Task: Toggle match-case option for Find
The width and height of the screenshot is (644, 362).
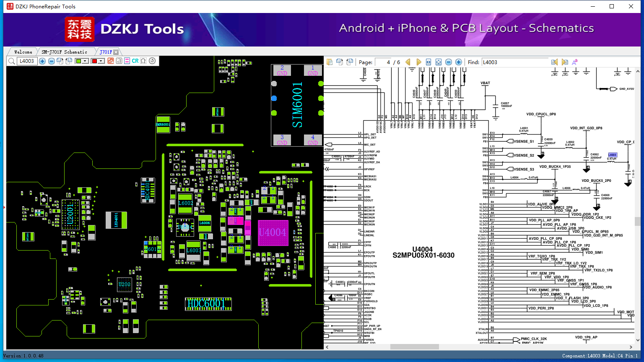Action: [x=575, y=62]
